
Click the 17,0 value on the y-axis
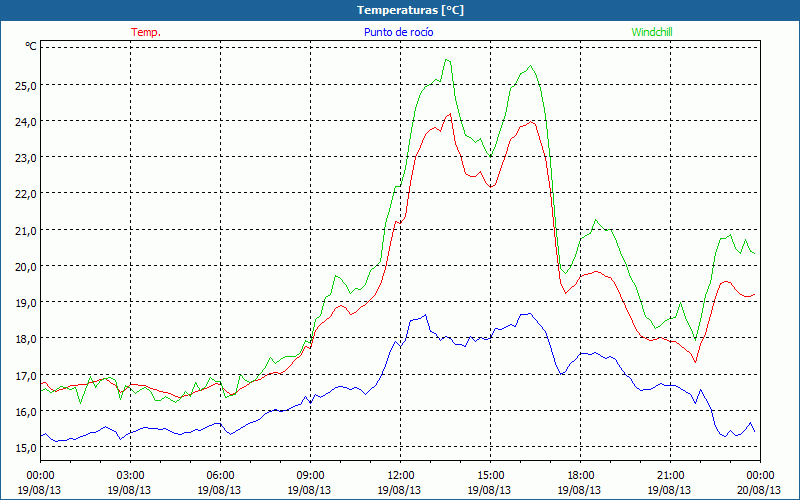[x=24, y=377]
